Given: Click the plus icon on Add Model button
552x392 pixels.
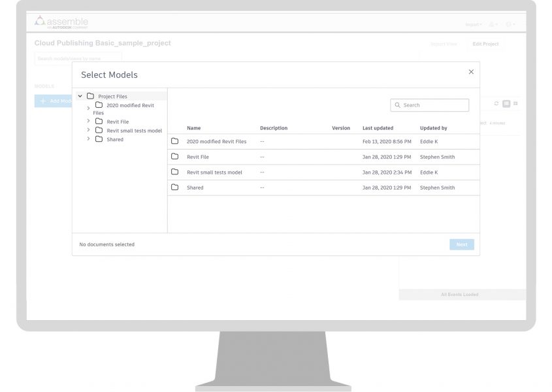Looking at the screenshot, I should 43,101.
